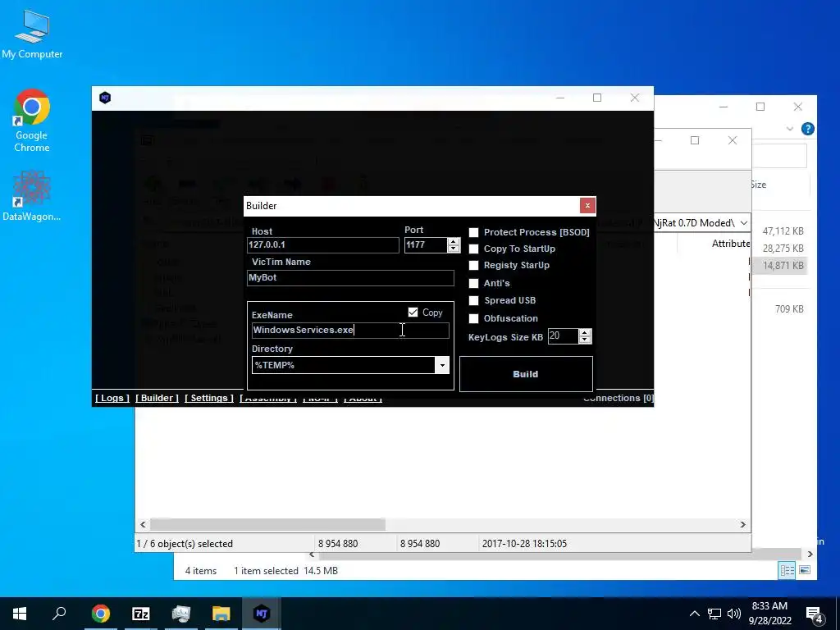The height and width of the screenshot is (630, 840).
Task: Open the DataWagon desktop shortcut
Action: click(x=32, y=195)
